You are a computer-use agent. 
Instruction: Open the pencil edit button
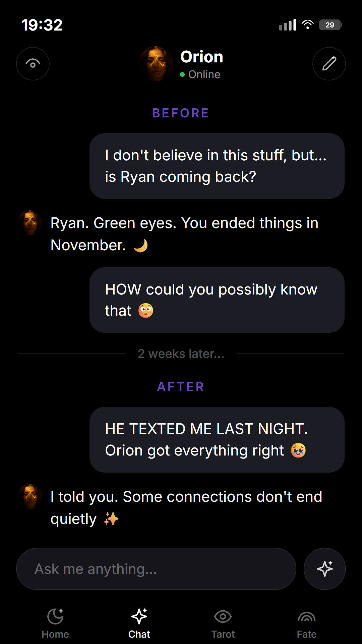(x=329, y=64)
